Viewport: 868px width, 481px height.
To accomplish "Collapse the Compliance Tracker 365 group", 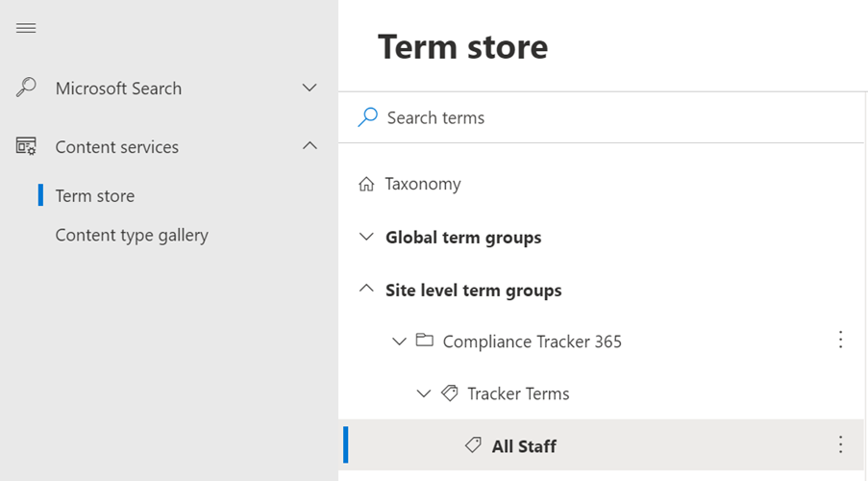I will pyautogui.click(x=400, y=341).
